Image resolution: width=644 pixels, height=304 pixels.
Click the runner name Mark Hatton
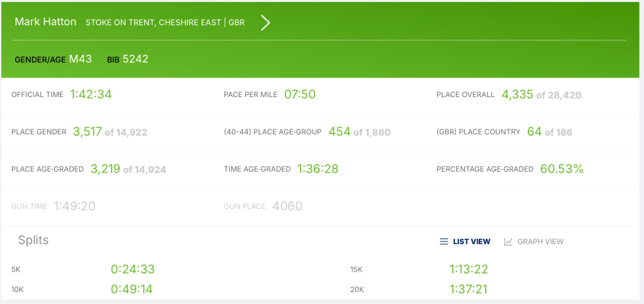coord(45,22)
